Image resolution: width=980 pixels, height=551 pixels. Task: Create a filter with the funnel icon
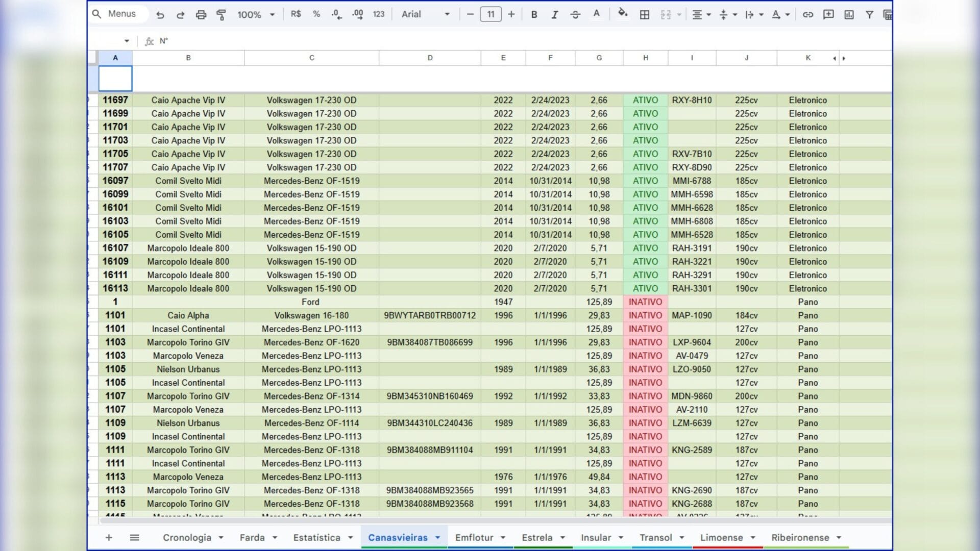coord(869,15)
